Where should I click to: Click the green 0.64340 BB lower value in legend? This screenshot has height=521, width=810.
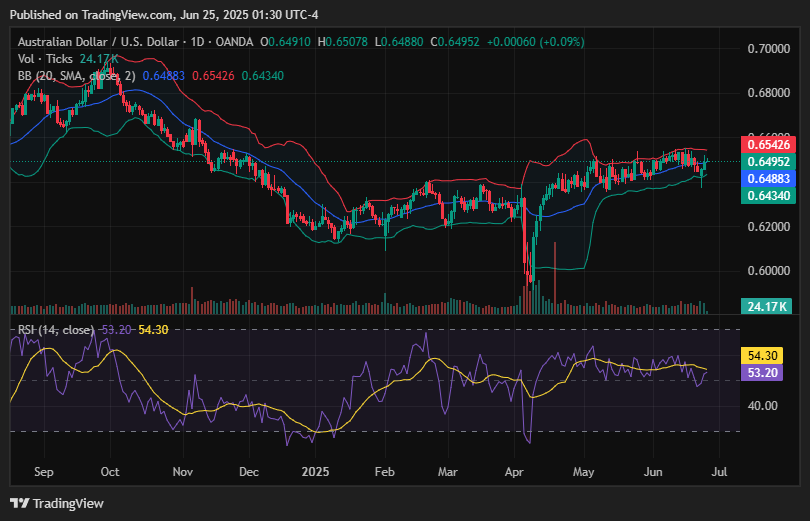click(x=263, y=76)
